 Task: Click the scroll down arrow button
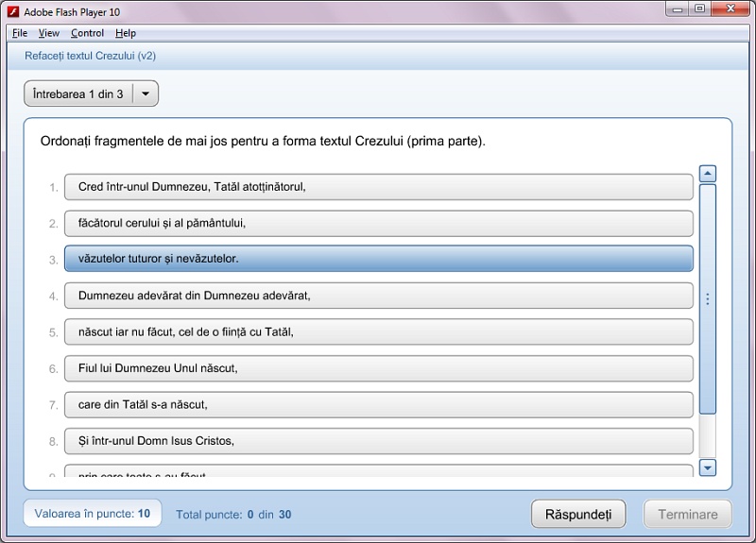click(x=707, y=467)
